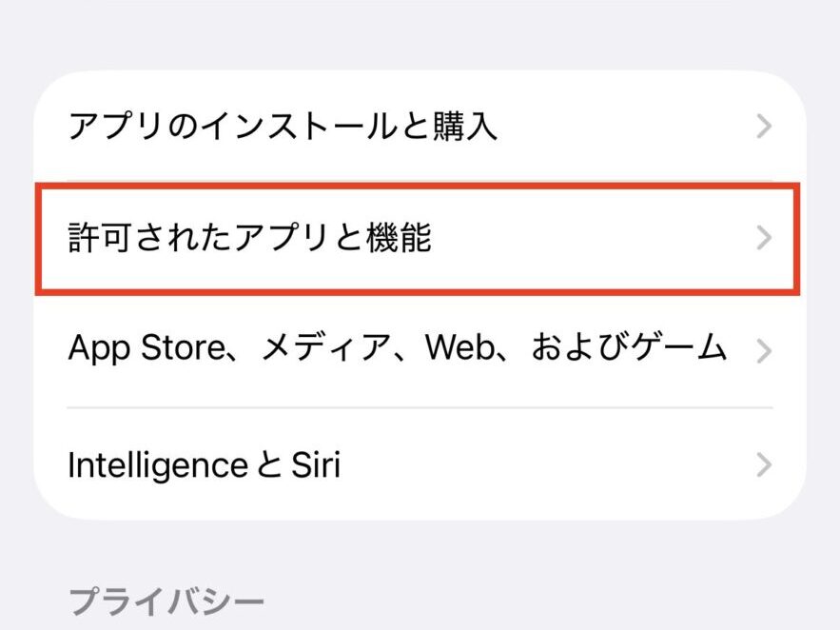Tap chevron next to Intelligence と Siri

tap(763, 465)
